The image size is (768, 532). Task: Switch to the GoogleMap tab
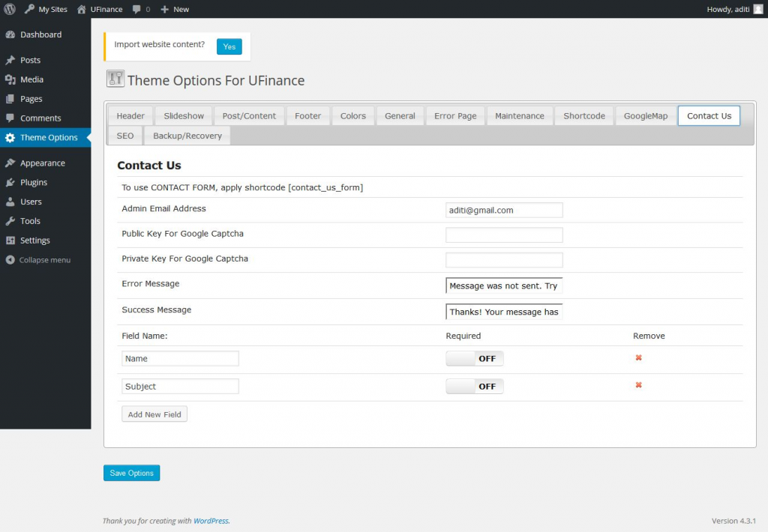click(x=645, y=115)
